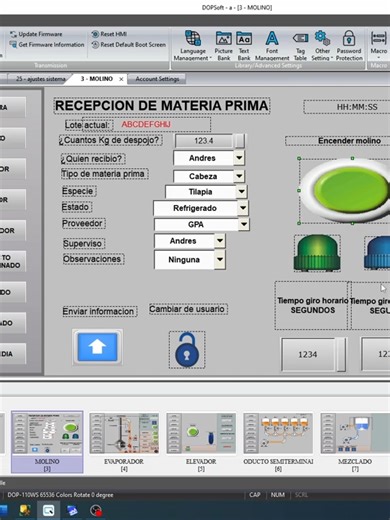Open Password Protection settings

point(349,46)
